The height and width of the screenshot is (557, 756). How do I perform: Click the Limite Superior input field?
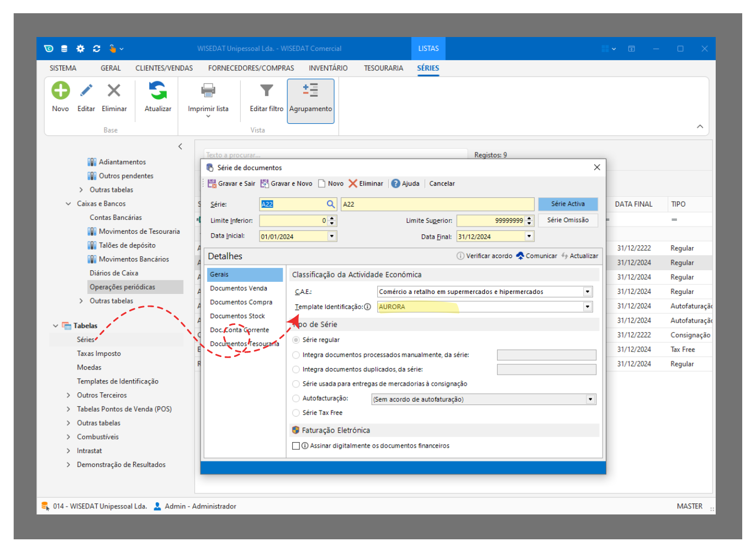490,220
